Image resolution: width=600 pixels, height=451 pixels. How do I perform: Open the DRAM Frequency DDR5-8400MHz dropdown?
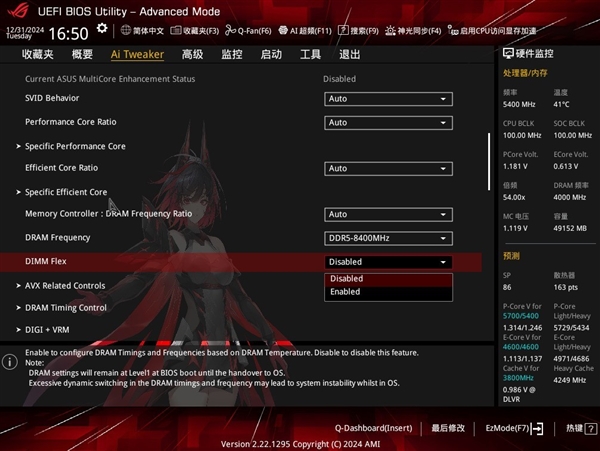pos(388,238)
